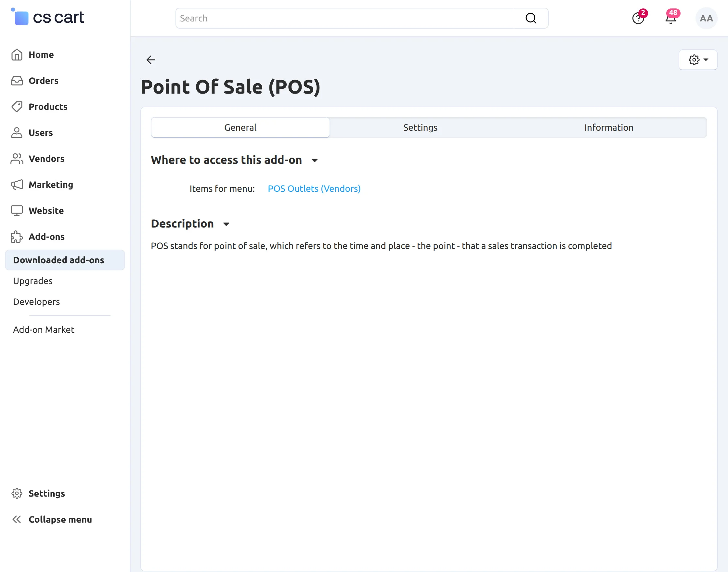Open Orders in the sidebar

pos(43,81)
